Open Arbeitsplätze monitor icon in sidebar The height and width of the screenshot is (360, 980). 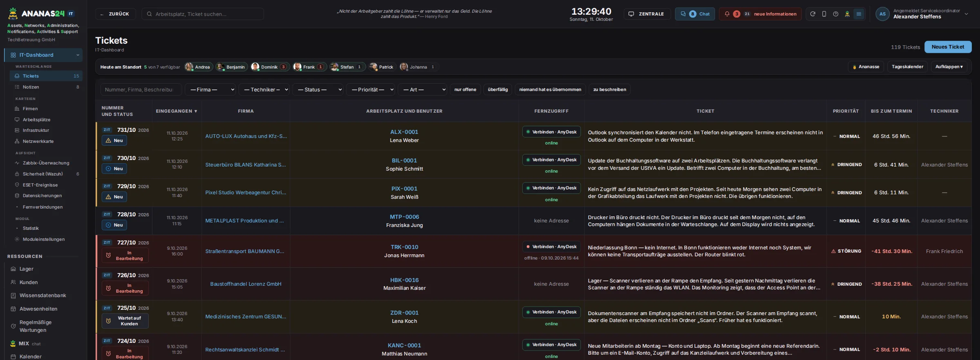17,120
